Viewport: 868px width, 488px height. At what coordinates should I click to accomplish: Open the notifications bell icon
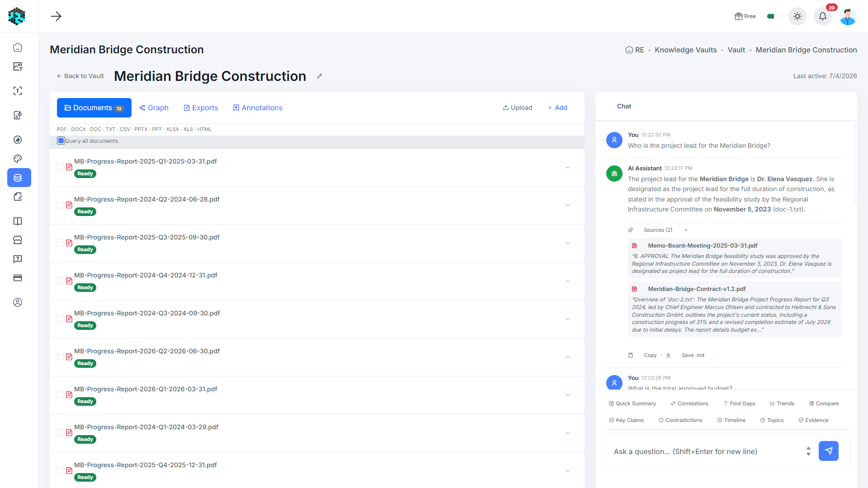[x=823, y=16]
